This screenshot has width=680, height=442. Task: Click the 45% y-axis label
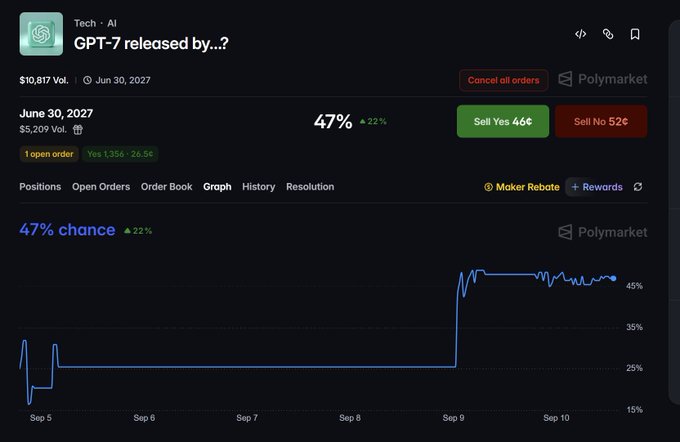(634, 286)
